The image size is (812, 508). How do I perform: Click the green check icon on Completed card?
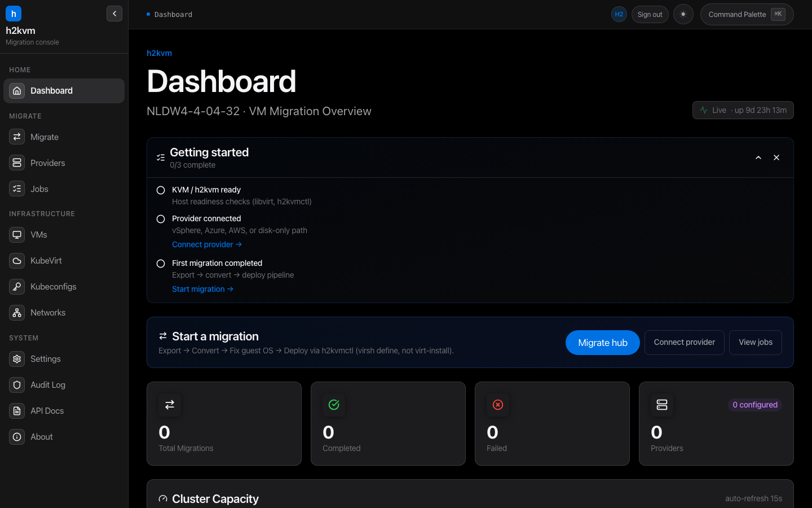tap(334, 405)
